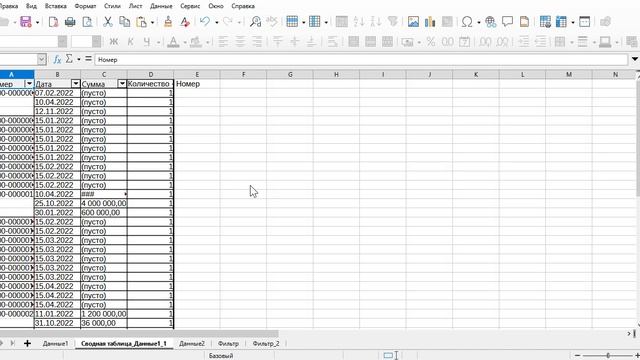
Task: Click Clear Direct Formatting icon
Action: pyautogui.click(x=185, y=22)
